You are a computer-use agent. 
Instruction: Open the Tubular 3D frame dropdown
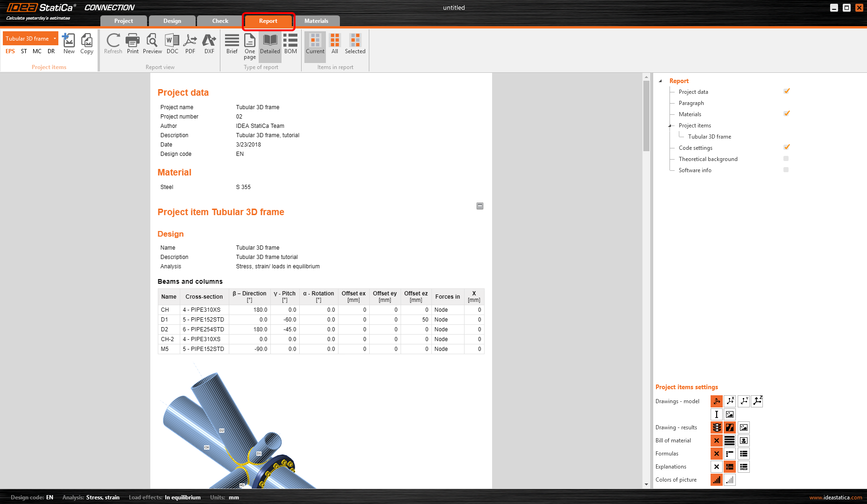pos(55,39)
